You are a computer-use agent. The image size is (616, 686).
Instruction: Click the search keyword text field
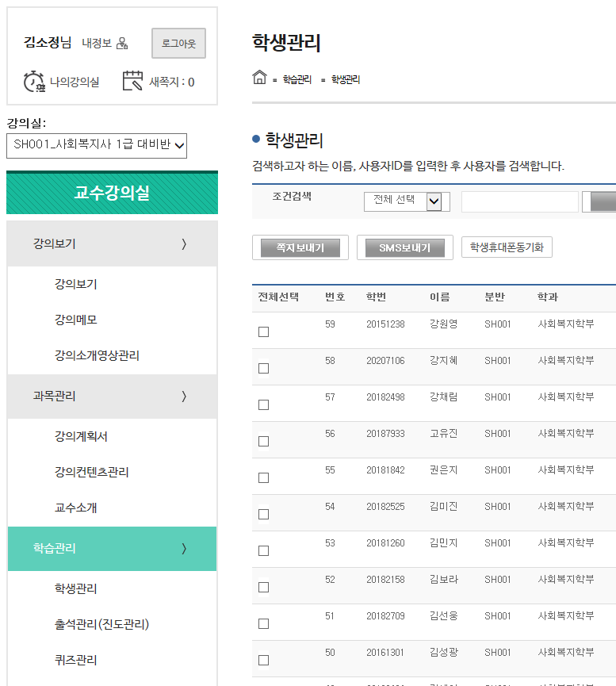pyautogui.click(x=519, y=201)
